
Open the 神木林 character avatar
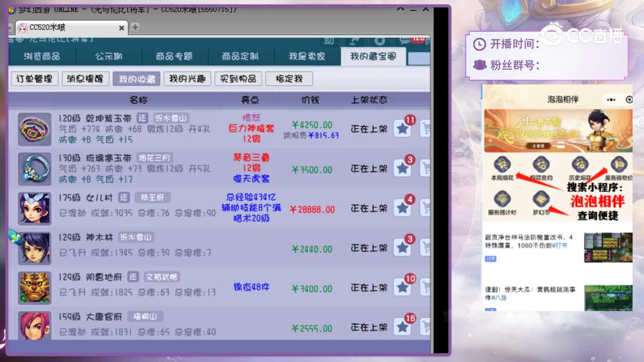[x=35, y=248]
